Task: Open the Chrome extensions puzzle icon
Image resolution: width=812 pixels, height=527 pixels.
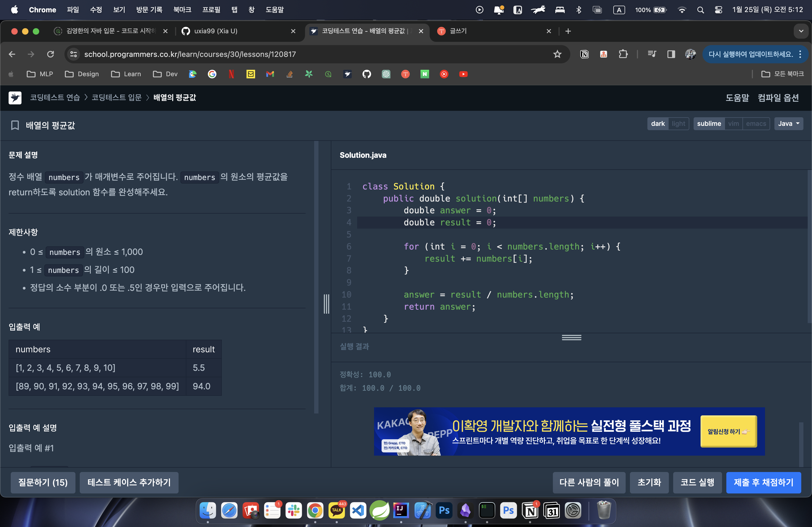Action: pos(623,54)
